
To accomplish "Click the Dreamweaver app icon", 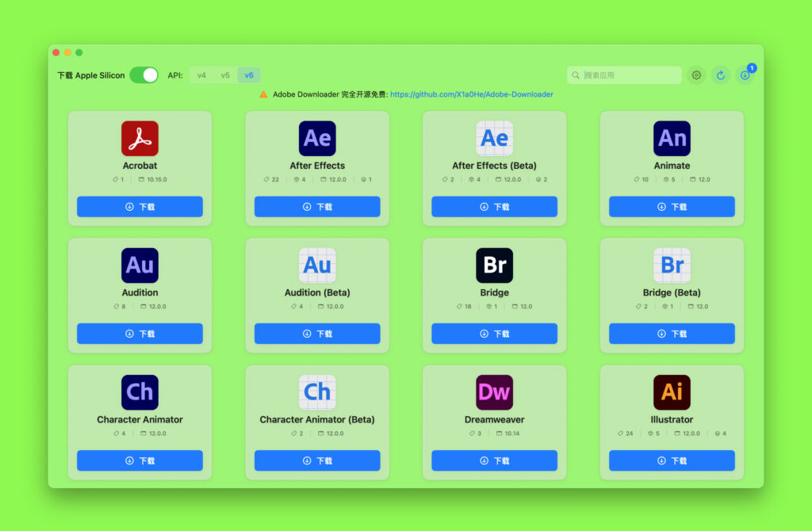I will [494, 392].
